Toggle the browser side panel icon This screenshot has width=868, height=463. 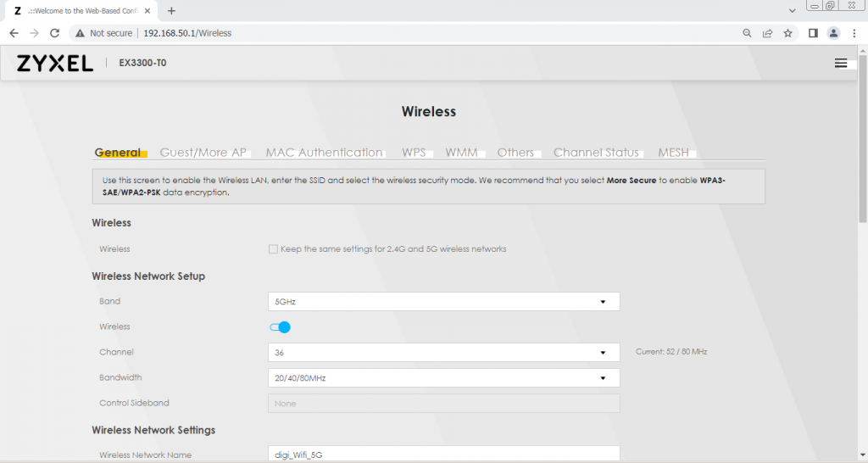(x=812, y=33)
